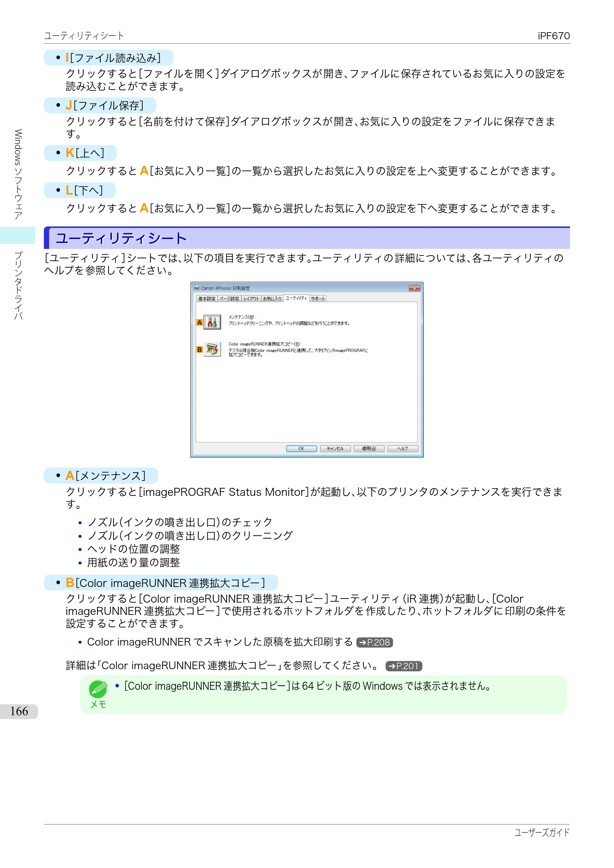Click the メモ label under pencil icon
This screenshot has width=614, height=868.
(x=98, y=704)
